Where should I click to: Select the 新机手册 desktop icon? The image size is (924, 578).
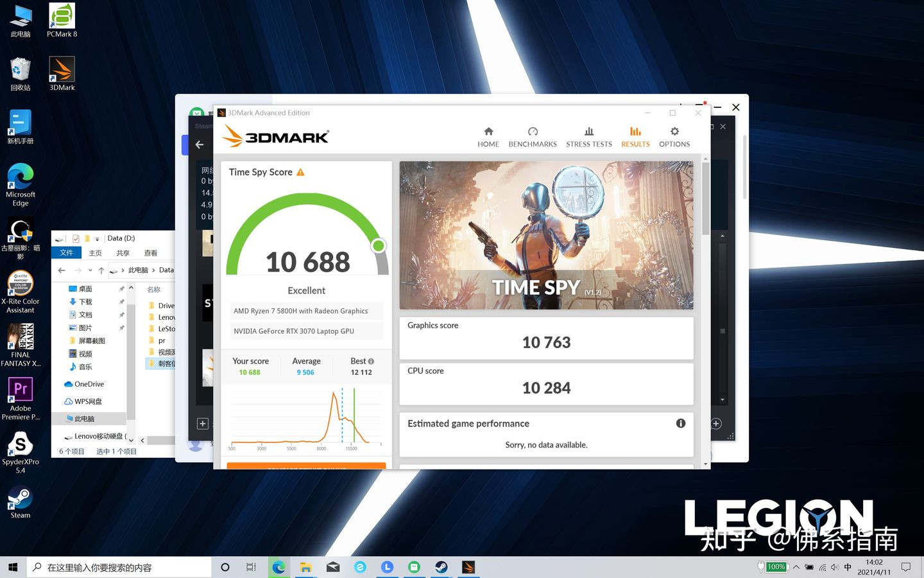(21, 127)
